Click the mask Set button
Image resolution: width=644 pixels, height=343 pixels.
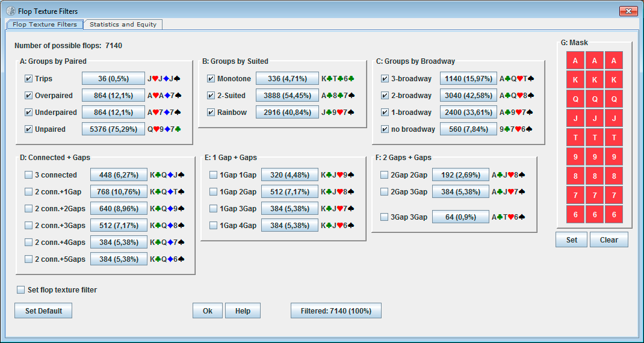pos(571,239)
